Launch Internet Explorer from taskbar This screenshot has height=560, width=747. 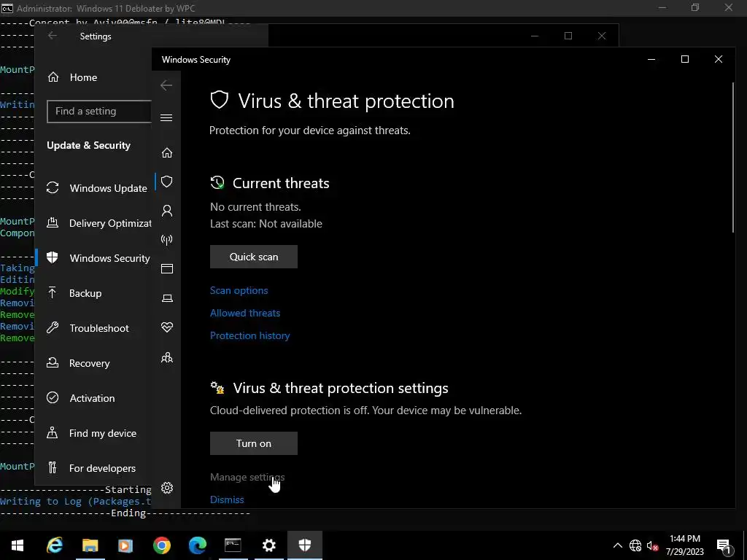click(54, 545)
